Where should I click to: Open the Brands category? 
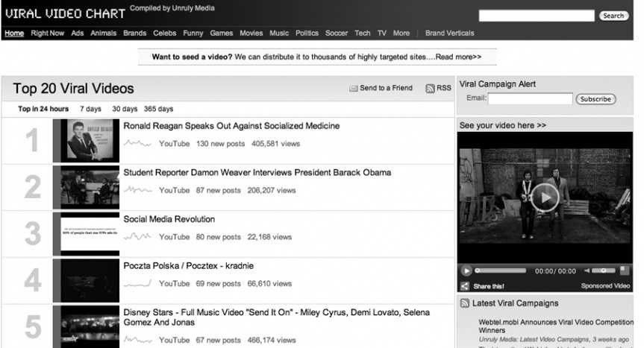coord(135,34)
